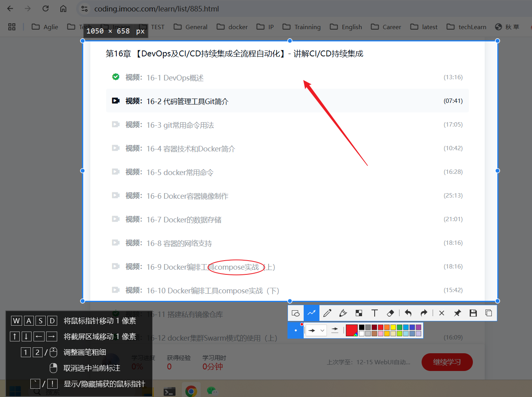Open the large red current color picker
The width and height of the screenshot is (532, 397).
(x=352, y=330)
